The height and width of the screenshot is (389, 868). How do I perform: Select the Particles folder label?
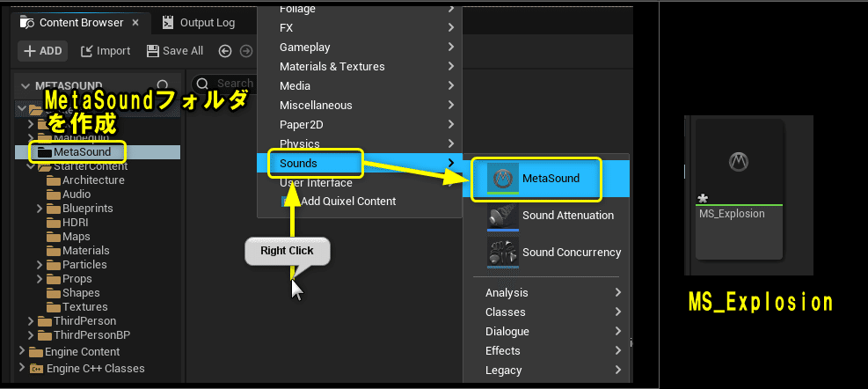pyautogui.click(x=84, y=265)
